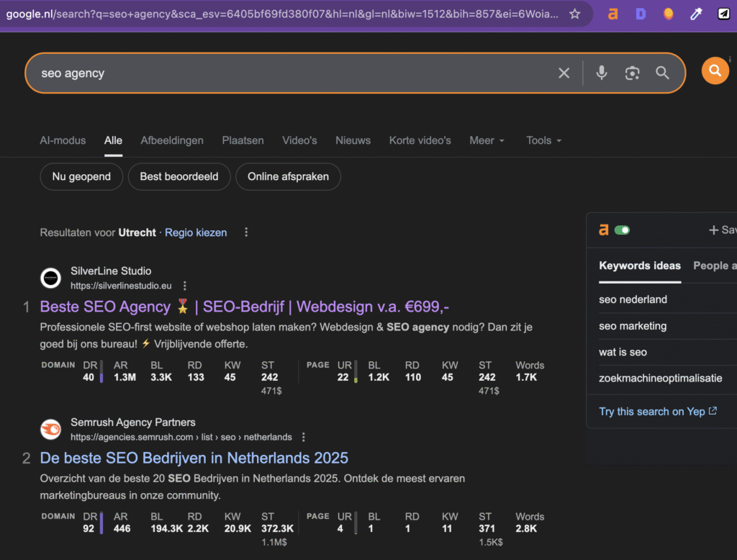The image size is (737, 560).
Task: Start voice search with the microphone icon
Action: [601, 72]
